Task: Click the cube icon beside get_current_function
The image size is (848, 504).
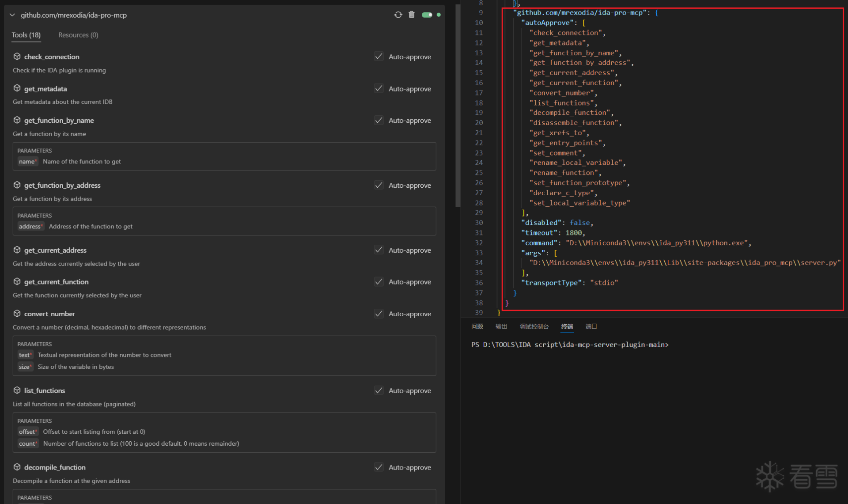Action: 17,282
